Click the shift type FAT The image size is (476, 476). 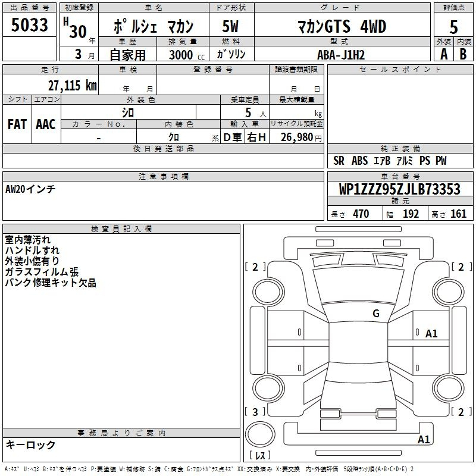pos(17,124)
